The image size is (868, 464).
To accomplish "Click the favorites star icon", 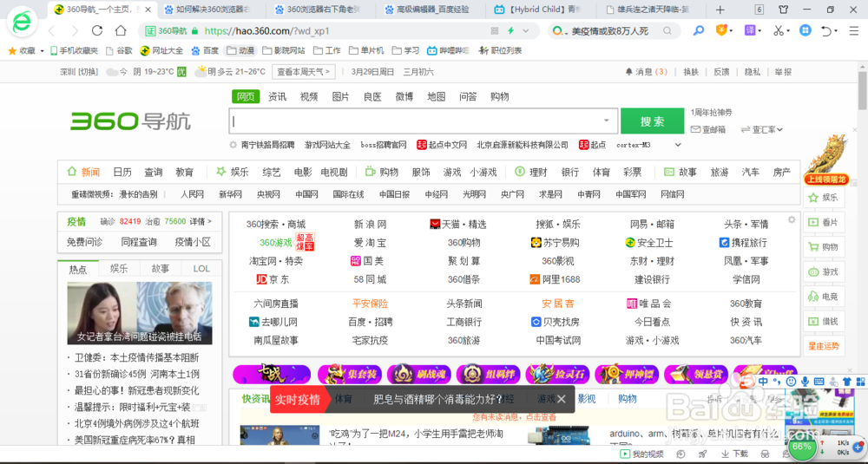I will tap(12, 50).
